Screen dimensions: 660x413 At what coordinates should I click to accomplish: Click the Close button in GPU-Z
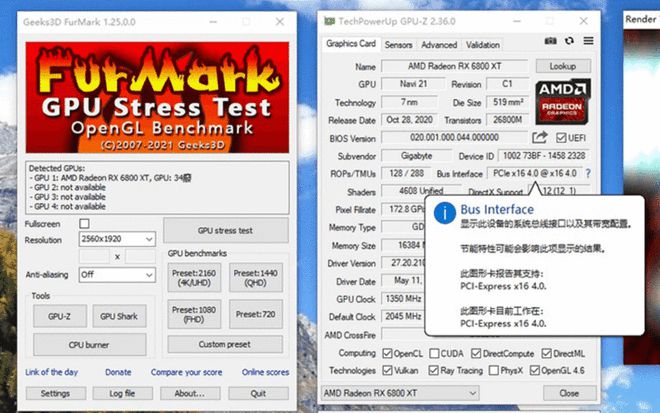(x=570, y=393)
